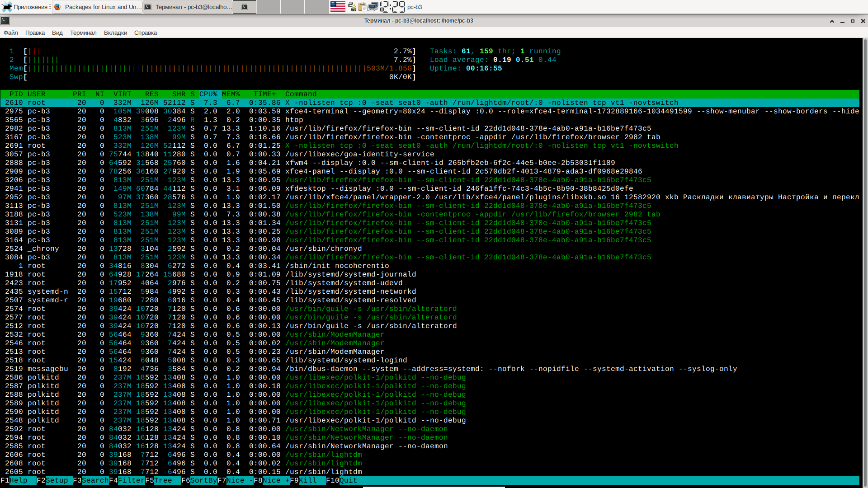This screenshot has height=488, width=868.
Task: Click F8 Nice + in htop footer
Action: point(272,480)
